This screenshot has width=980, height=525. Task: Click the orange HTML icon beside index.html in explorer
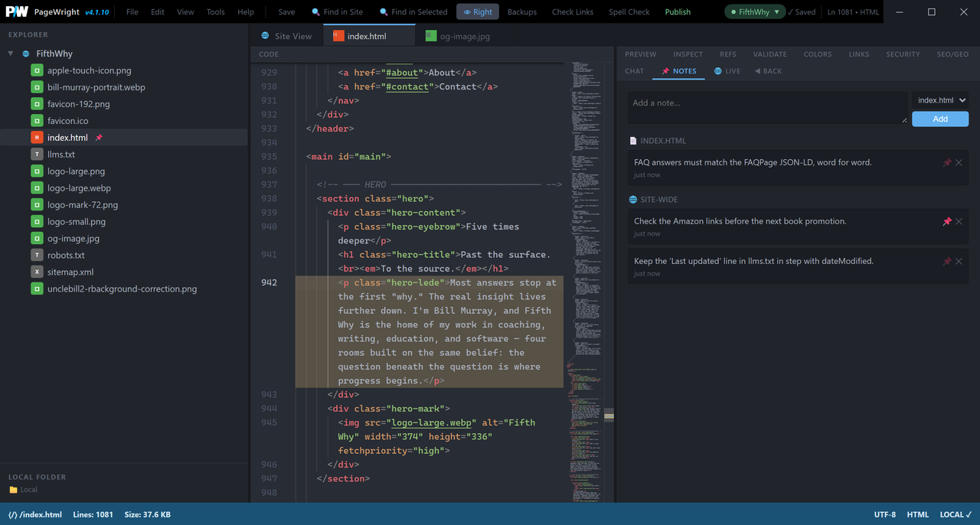pos(37,138)
